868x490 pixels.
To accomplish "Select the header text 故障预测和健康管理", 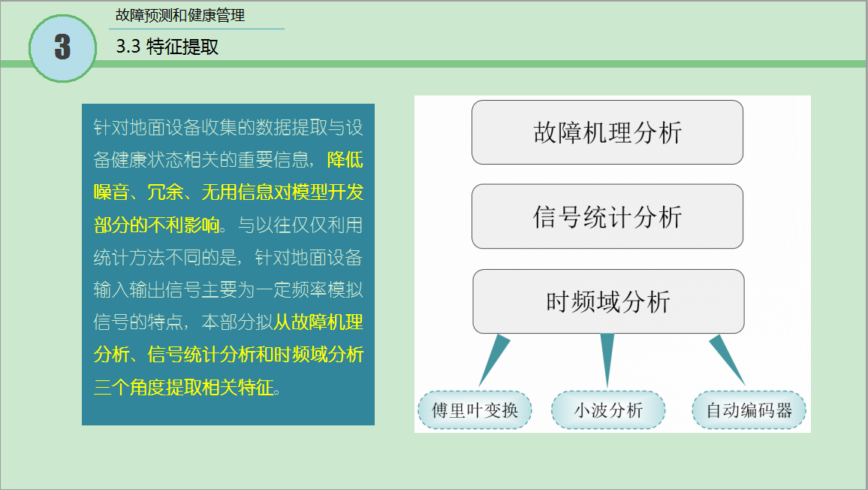I will (x=180, y=15).
